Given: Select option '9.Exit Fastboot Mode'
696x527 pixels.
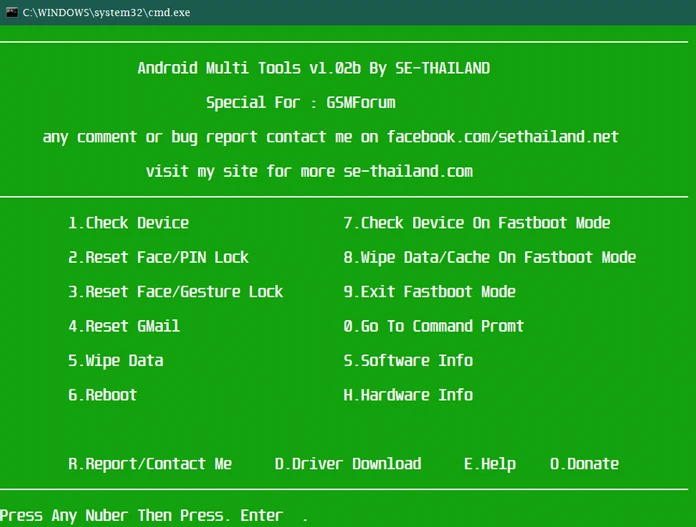Looking at the screenshot, I should coord(430,292).
